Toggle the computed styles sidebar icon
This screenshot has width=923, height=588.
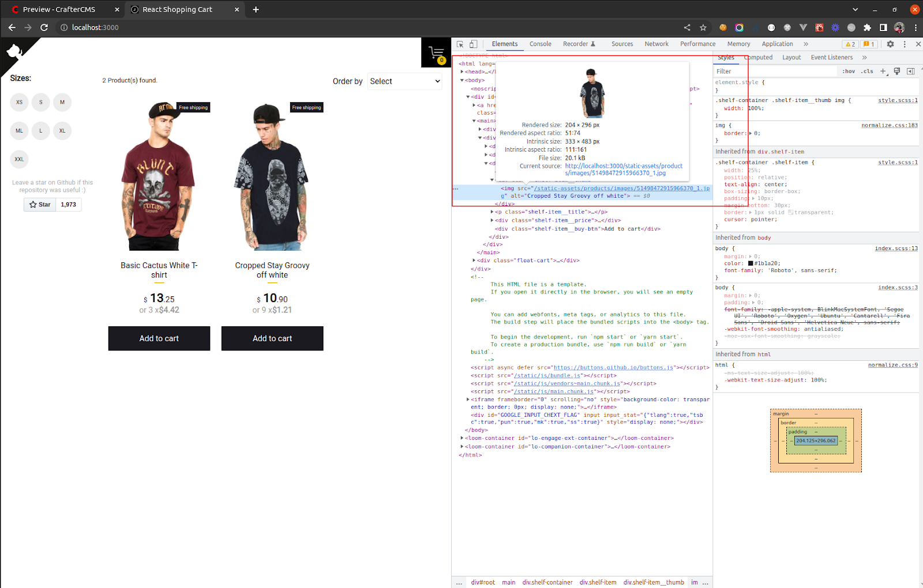click(x=910, y=71)
